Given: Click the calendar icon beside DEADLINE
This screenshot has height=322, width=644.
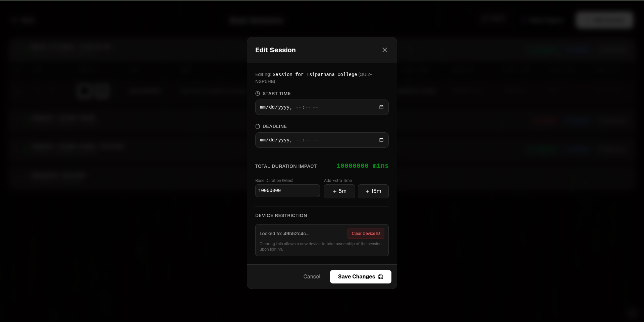Looking at the screenshot, I should 257,126.
